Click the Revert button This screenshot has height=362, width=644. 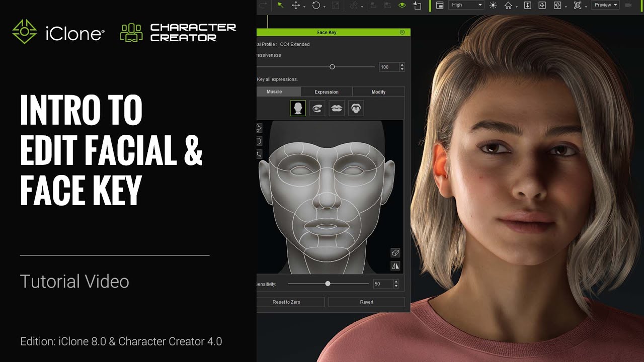coord(367,302)
